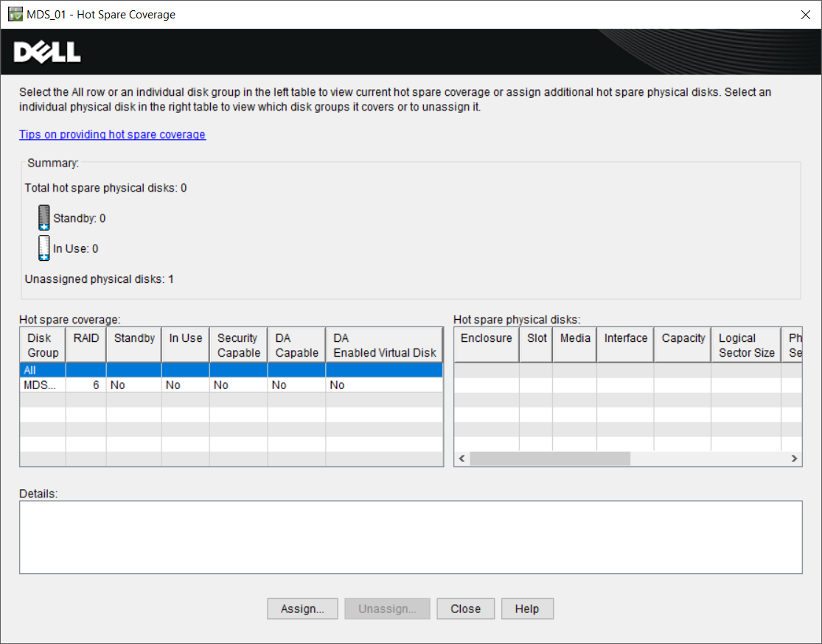The height and width of the screenshot is (644, 822).
Task: Click the Dell logo in the banner
Action: point(47,52)
